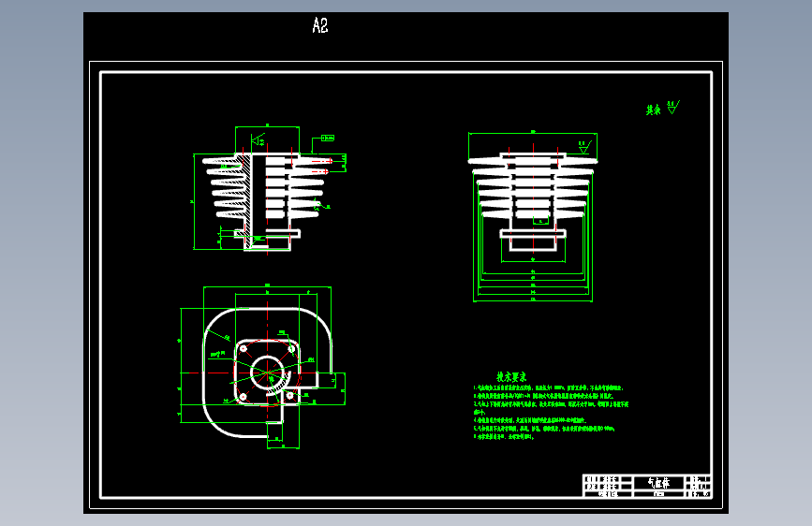Click the "技术要求" heading
This screenshot has height=526, width=812.
point(511,377)
